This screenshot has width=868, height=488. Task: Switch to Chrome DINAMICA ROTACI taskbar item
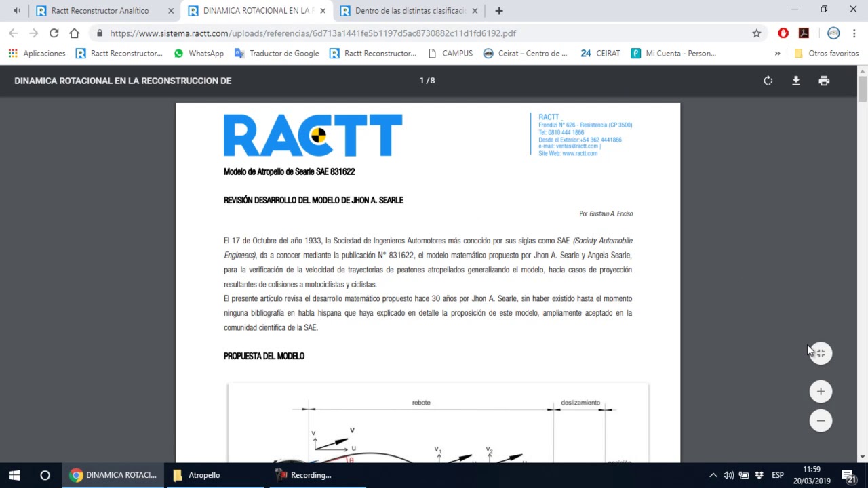tap(113, 475)
